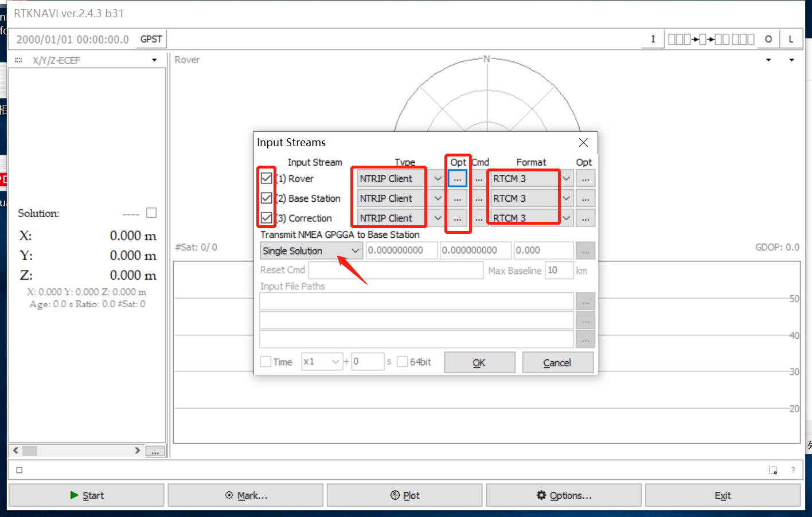Click the ? help icon at bottom right
This screenshot has height=517, width=812.
click(793, 470)
